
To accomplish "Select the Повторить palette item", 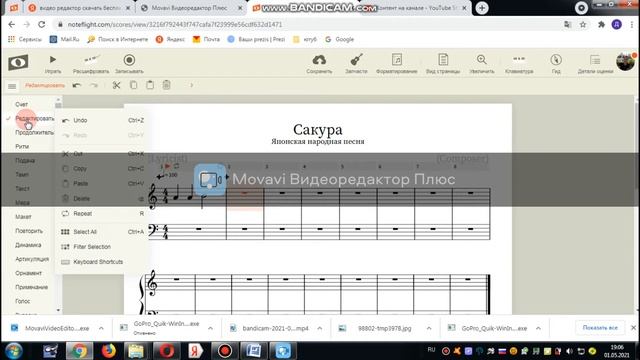I will click(29, 231).
